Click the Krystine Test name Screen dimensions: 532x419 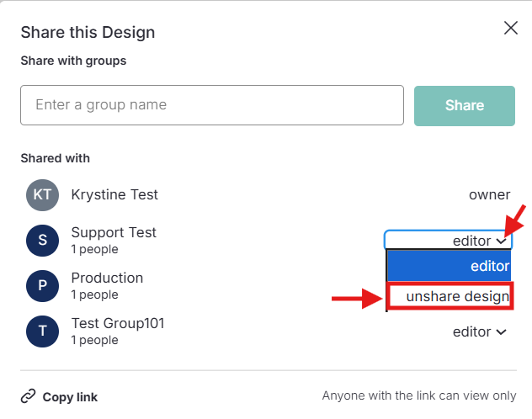tap(114, 194)
